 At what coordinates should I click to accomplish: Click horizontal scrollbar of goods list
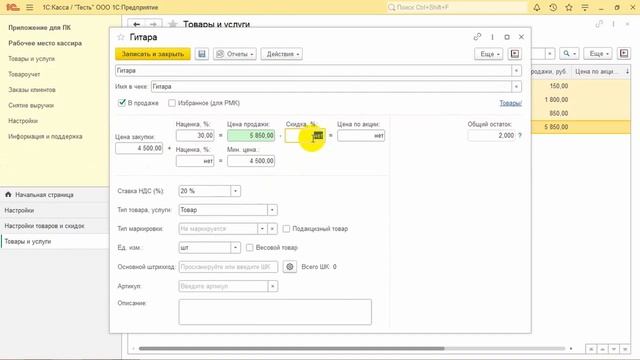pos(291,349)
